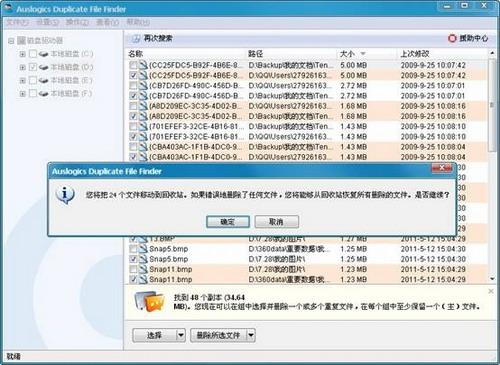Screen dimensions: 500x365
Task: Dismiss the info panel with its small X
Action: (x=491, y=291)
